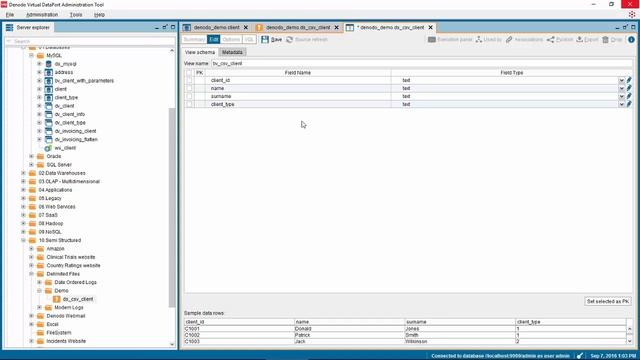Viewport: 640px width, 360px height.
Task: Expand the 08 Hadoop folder
Action: coord(23,224)
